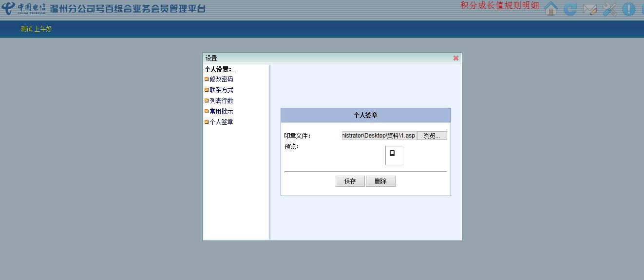
Task: Click the 设置 dialog title
Action: (211, 58)
